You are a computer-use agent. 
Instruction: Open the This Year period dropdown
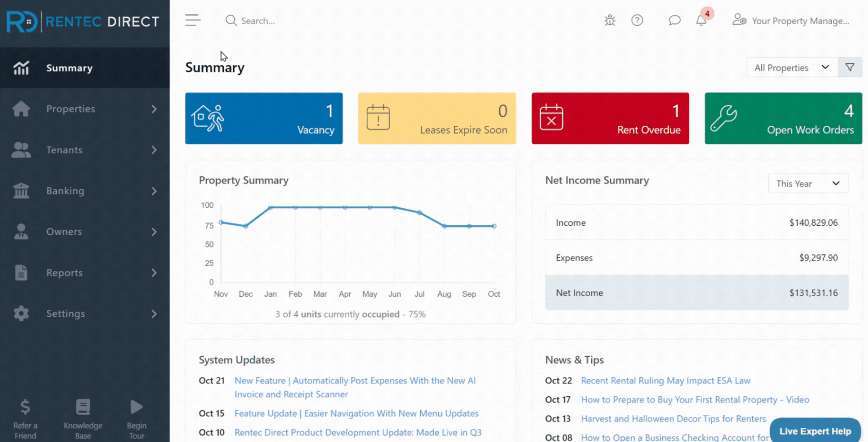[x=808, y=183]
